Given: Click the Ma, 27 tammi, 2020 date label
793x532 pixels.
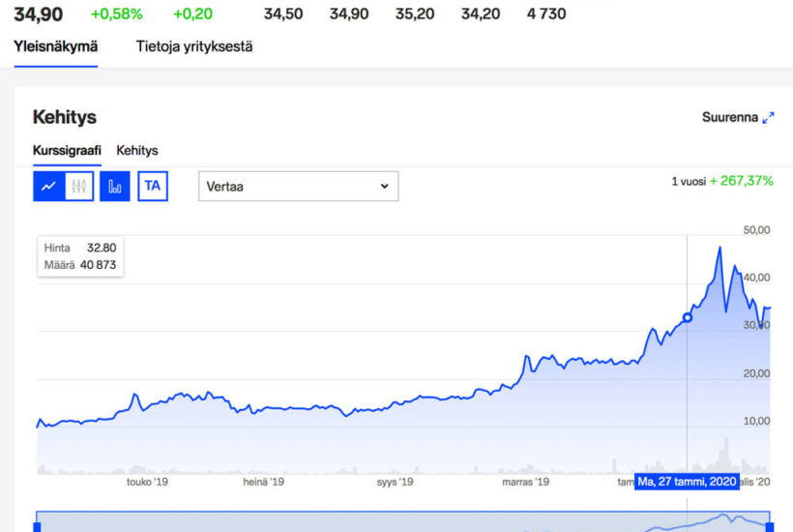Looking at the screenshot, I should [687, 482].
